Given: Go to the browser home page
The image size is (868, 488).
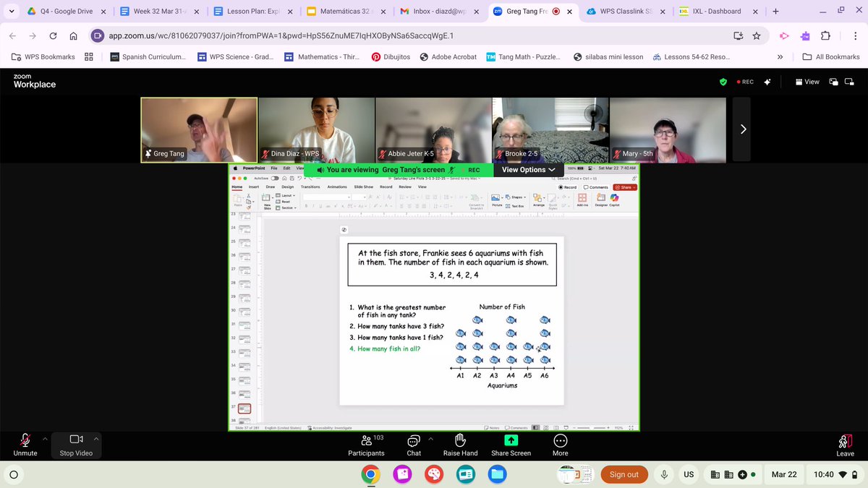Looking at the screenshot, I should click(x=74, y=35).
